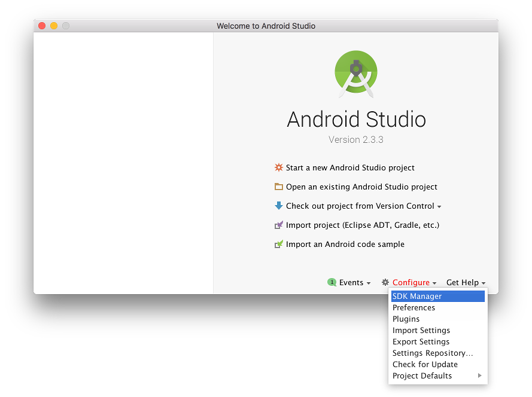Expand the Project Defaults submenu arrow
This screenshot has height=397, width=532.
pyautogui.click(x=479, y=375)
